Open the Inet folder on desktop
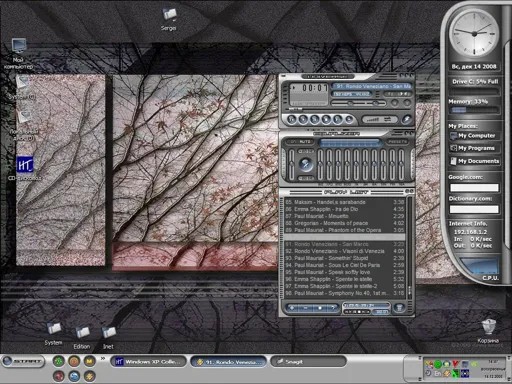Viewport: 512px width, 384px height. 108,337
